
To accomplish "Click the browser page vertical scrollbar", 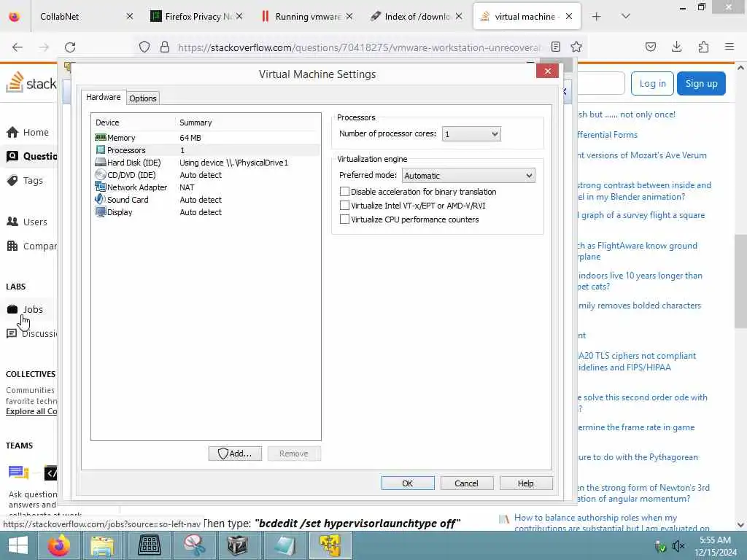I will (740, 281).
